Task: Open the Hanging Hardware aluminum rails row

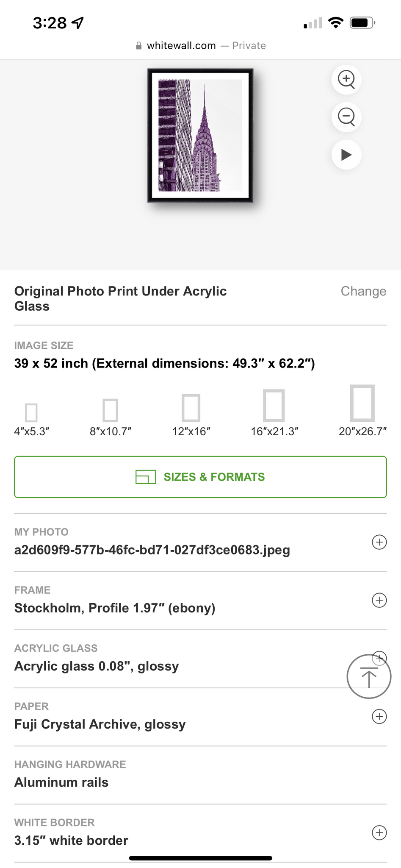Action: pyautogui.click(x=61, y=782)
